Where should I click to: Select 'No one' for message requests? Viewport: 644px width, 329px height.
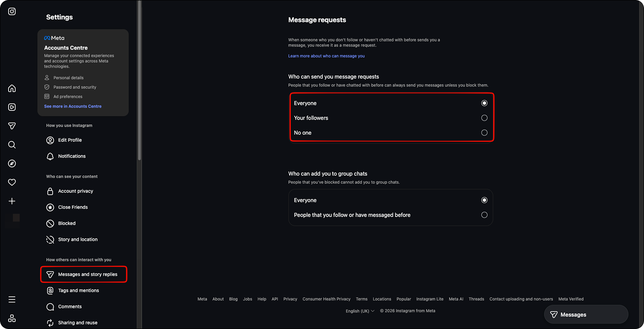pyautogui.click(x=391, y=133)
